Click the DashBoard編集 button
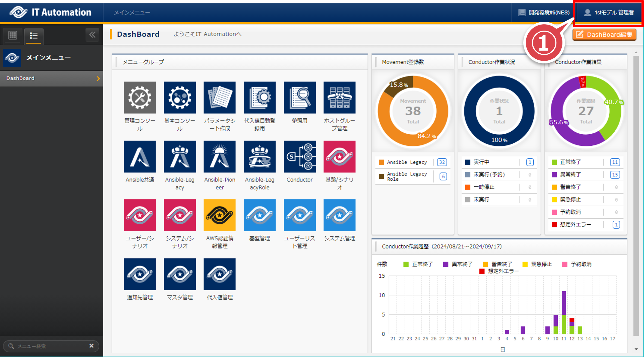Screen dimensions: 644x357 604,35
